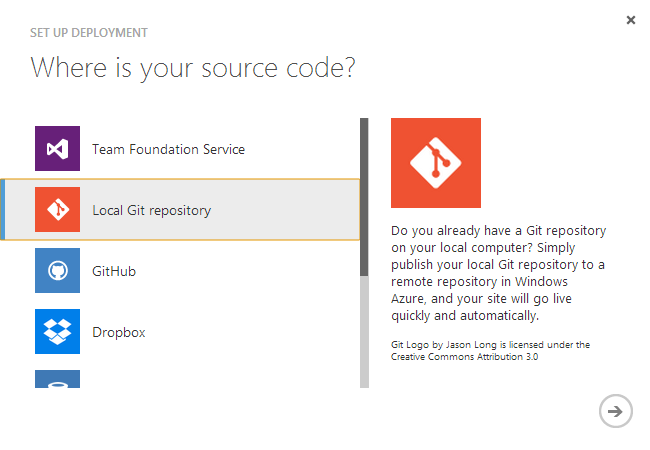Go to the next step with the arrow button

[615, 410]
